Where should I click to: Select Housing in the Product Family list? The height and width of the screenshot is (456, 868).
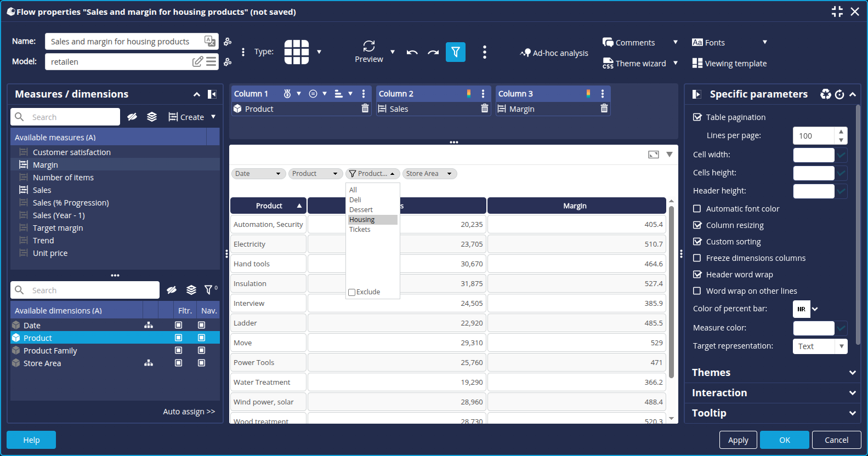pos(362,220)
